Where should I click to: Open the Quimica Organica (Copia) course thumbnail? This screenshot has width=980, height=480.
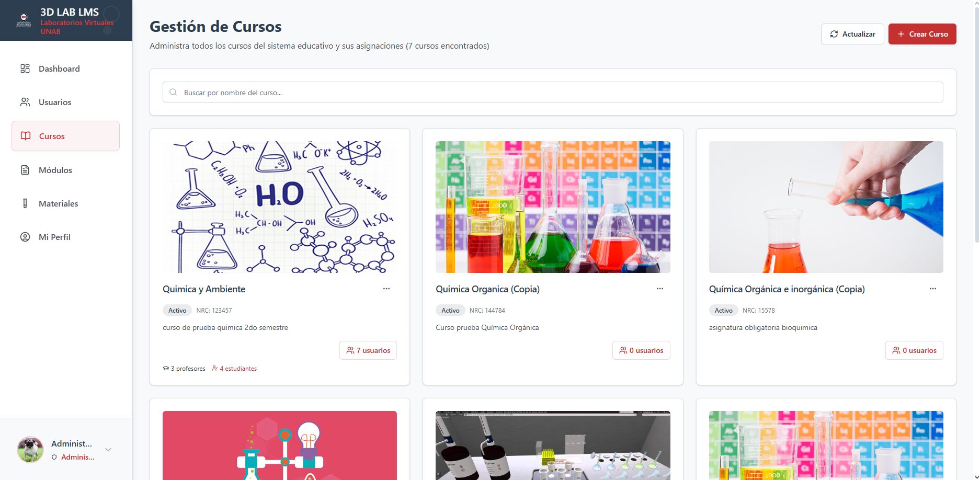pyautogui.click(x=553, y=207)
